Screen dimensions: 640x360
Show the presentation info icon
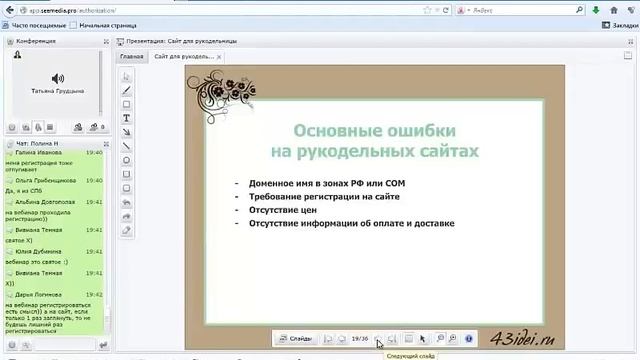(x=469, y=338)
